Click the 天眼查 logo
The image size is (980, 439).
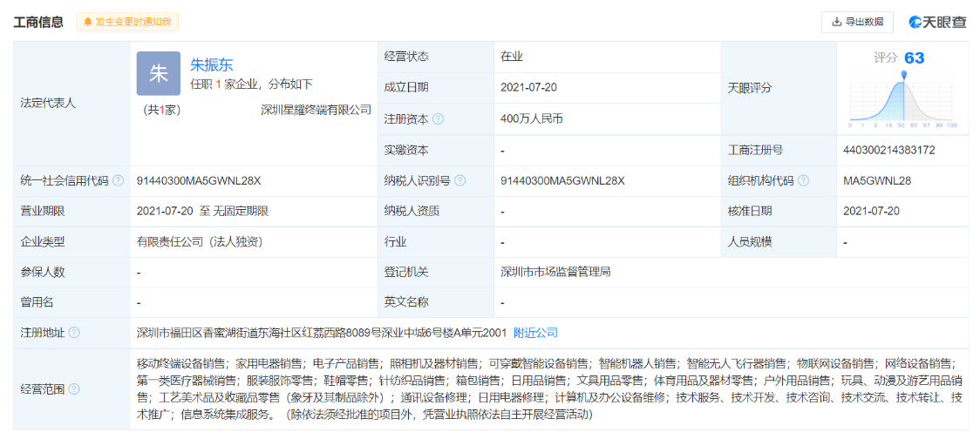(x=937, y=22)
